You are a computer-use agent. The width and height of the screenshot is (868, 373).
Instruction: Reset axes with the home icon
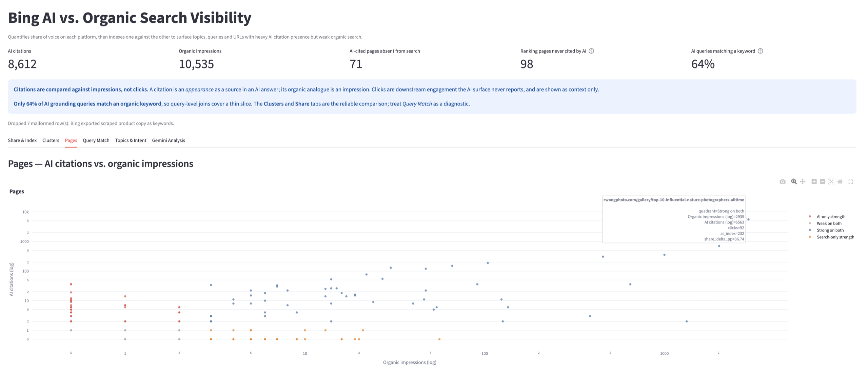pos(840,182)
